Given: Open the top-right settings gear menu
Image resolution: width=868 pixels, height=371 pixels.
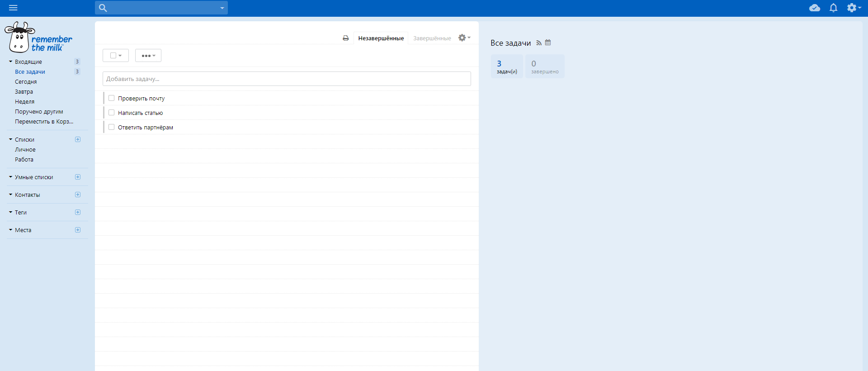Looking at the screenshot, I should click(x=853, y=8).
